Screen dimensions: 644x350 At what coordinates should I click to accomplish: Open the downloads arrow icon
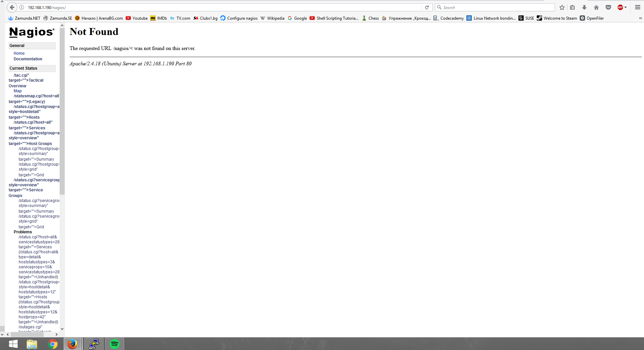(x=584, y=7)
